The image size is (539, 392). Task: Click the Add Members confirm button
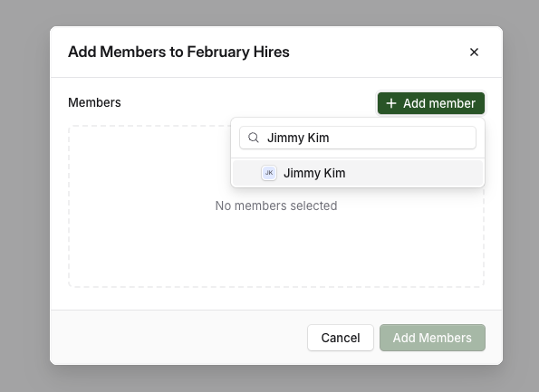(x=432, y=338)
